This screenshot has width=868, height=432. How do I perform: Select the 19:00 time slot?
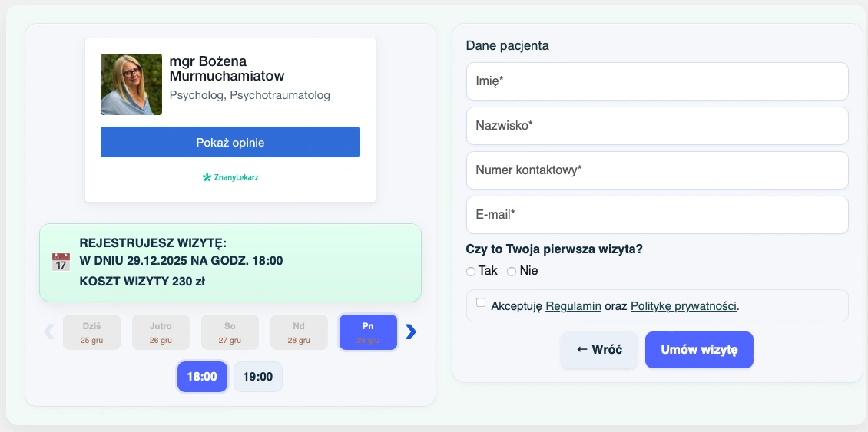click(x=258, y=377)
